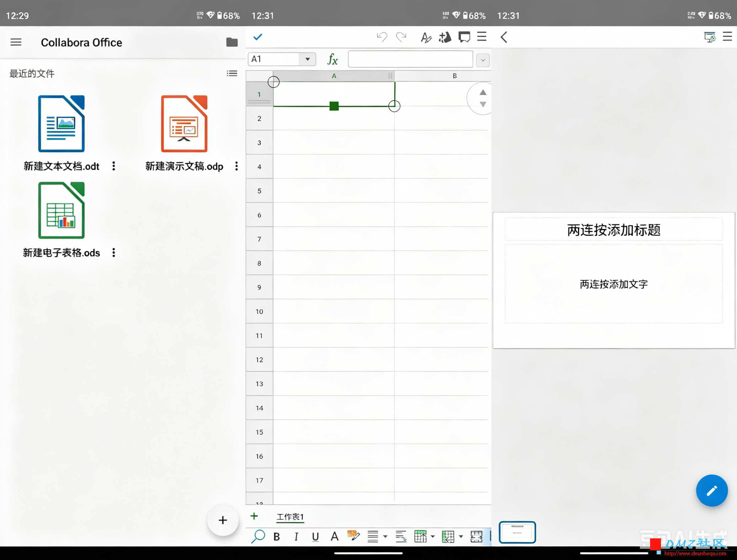Apply the highlight background color

(353, 536)
